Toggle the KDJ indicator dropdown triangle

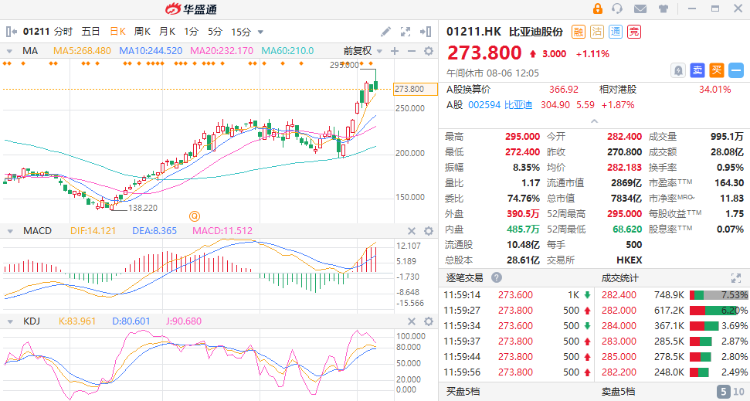click(x=10, y=322)
